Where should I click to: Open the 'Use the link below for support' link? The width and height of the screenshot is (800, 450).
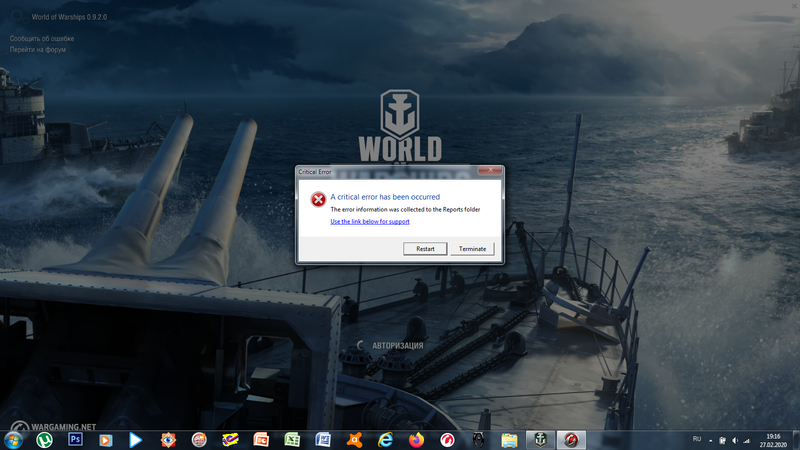click(370, 221)
